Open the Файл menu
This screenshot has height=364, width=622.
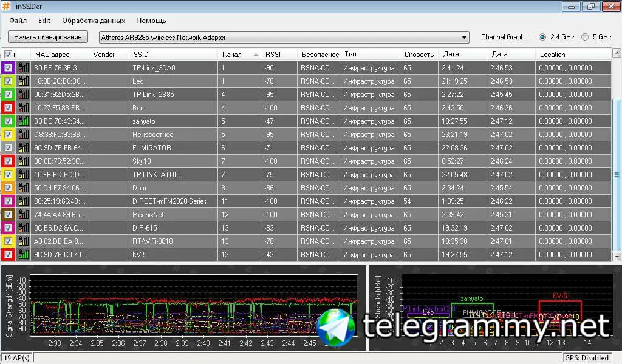click(18, 21)
